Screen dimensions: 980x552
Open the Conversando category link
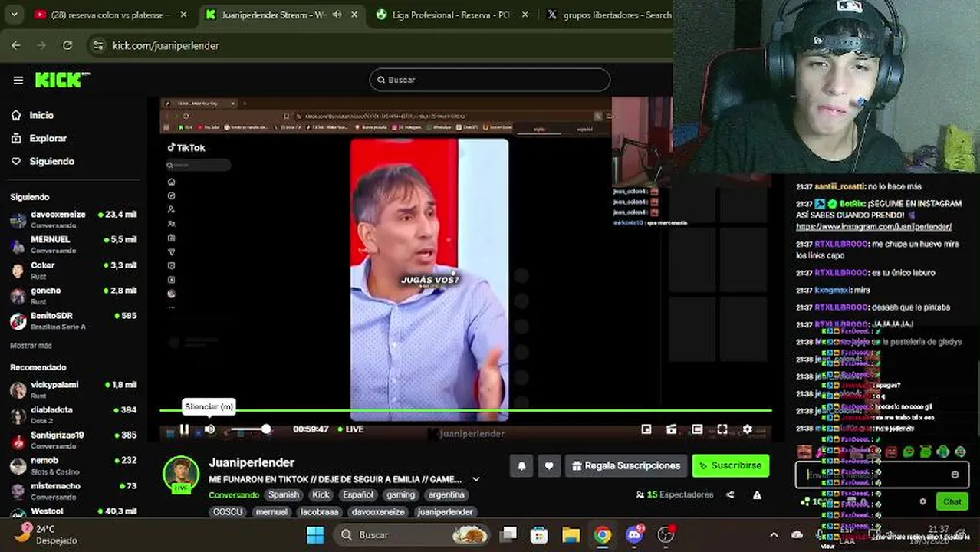point(234,495)
